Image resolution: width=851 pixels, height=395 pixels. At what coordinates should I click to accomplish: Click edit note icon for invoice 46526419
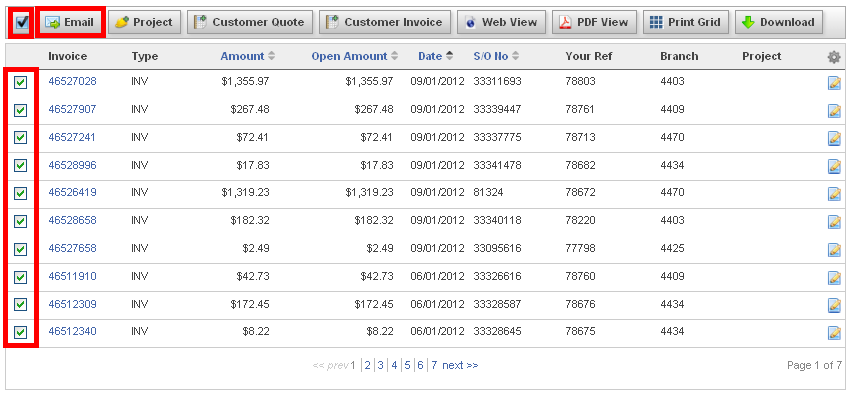coord(834,194)
